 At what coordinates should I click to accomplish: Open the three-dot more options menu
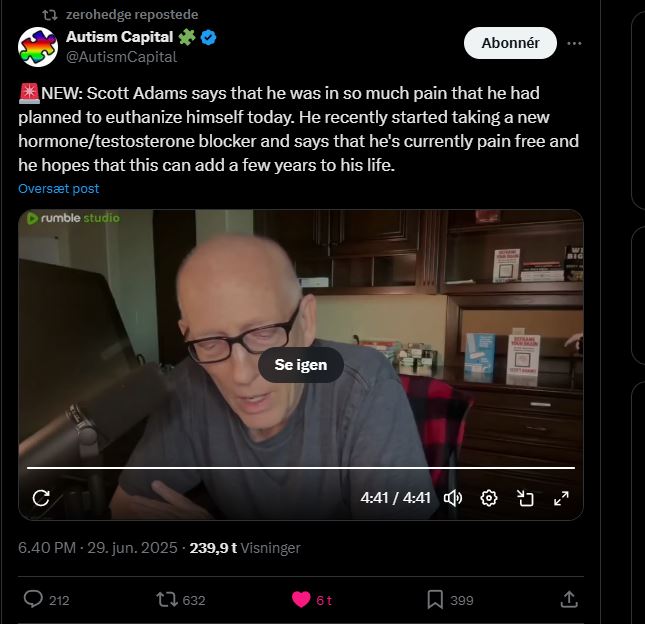coord(574,43)
